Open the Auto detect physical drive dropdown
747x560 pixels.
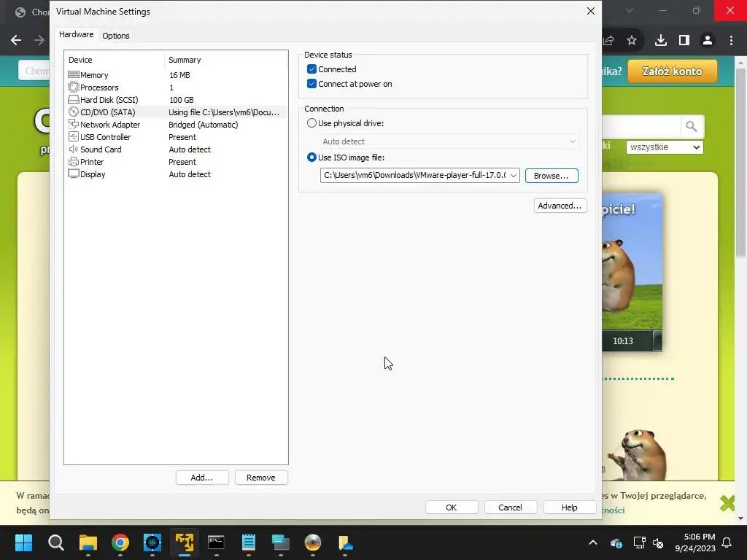pyautogui.click(x=449, y=141)
